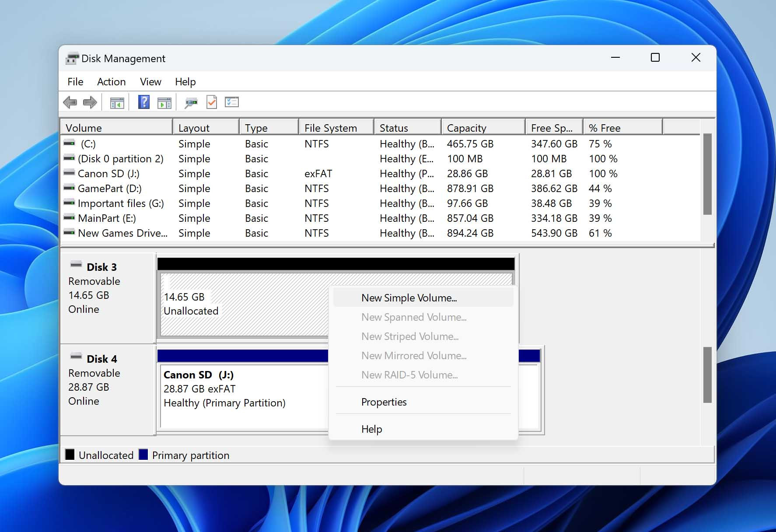The width and height of the screenshot is (776, 532).
Task: Click the Disk Management title bar icon
Action: (72, 58)
